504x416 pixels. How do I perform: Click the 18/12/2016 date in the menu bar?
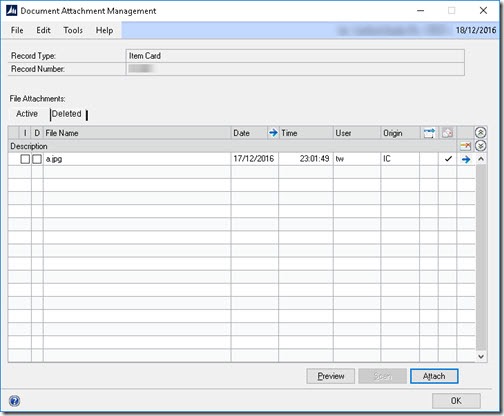pos(476,30)
